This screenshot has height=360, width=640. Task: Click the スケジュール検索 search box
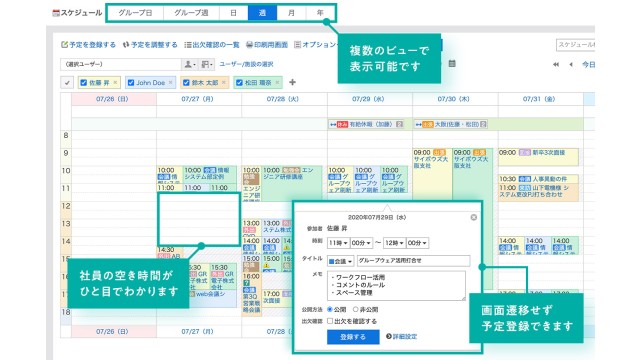pyautogui.click(x=576, y=44)
